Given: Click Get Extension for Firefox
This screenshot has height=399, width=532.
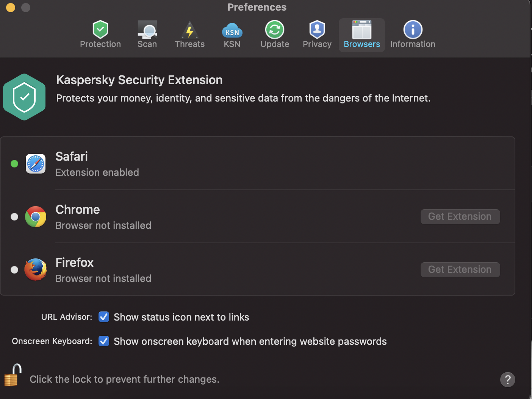Looking at the screenshot, I should point(460,270).
